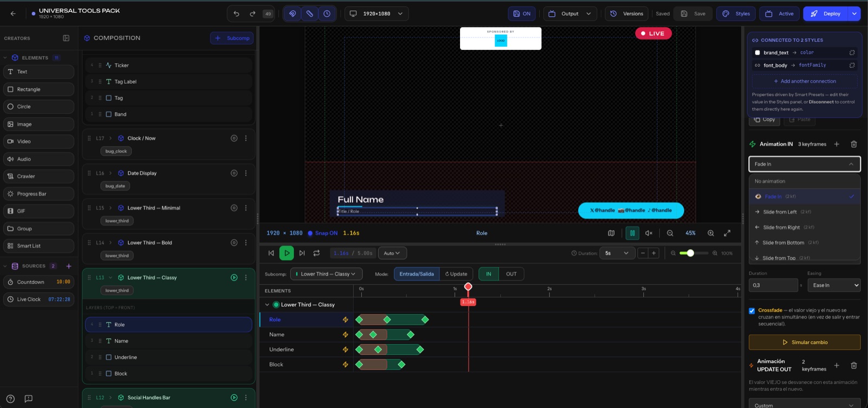The image size is (868, 408).
Task: Click the map/guides icon in the preview bar
Action: click(x=611, y=233)
